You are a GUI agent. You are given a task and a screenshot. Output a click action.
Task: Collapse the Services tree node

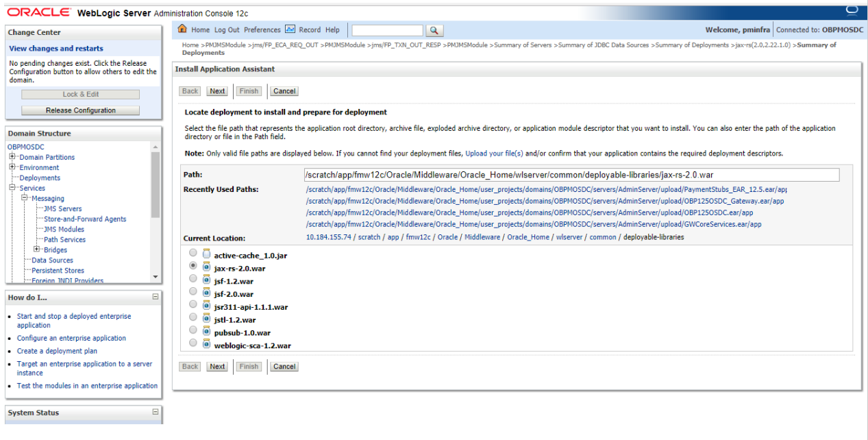pyautogui.click(x=12, y=188)
